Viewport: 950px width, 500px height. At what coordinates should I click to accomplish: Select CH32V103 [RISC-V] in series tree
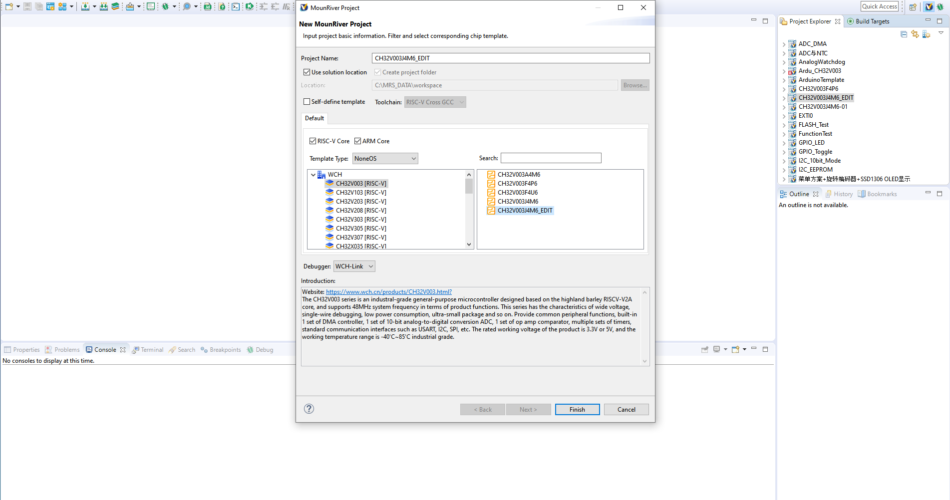click(x=360, y=192)
